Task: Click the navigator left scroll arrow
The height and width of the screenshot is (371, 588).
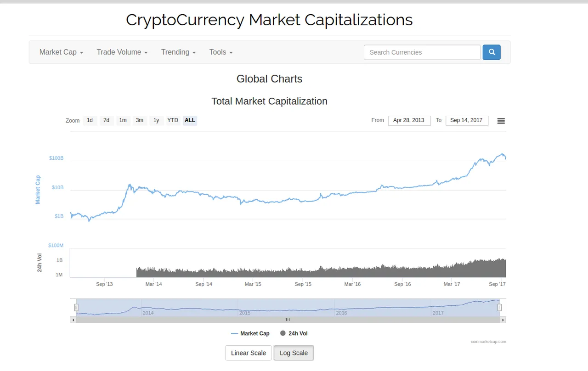Action: (x=73, y=320)
